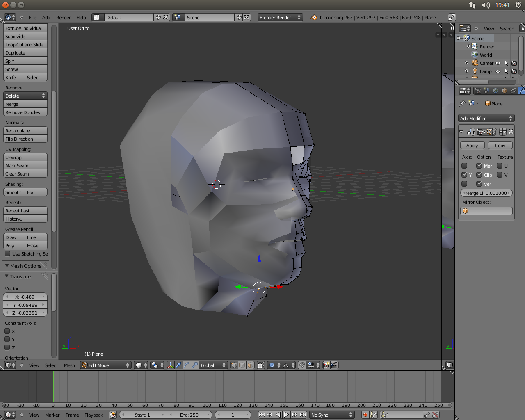Click the 3D manipulator toggle icon
Image resolution: width=525 pixels, height=420 pixels.
point(170,365)
